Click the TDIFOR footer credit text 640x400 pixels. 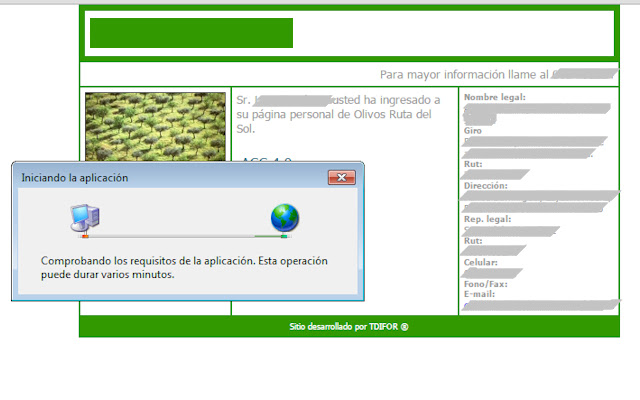click(x=349, y=327)
